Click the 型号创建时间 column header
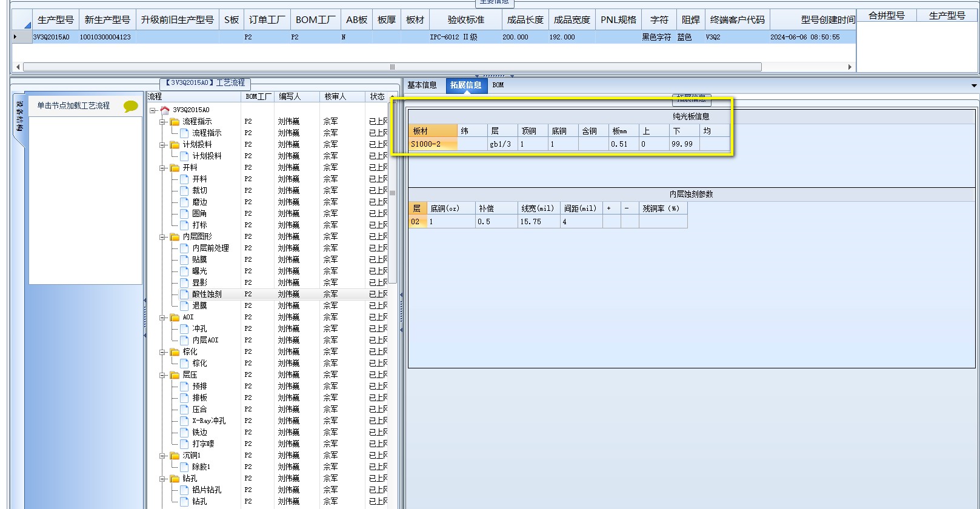The image size is (980, 509). [x=813, y=20]
